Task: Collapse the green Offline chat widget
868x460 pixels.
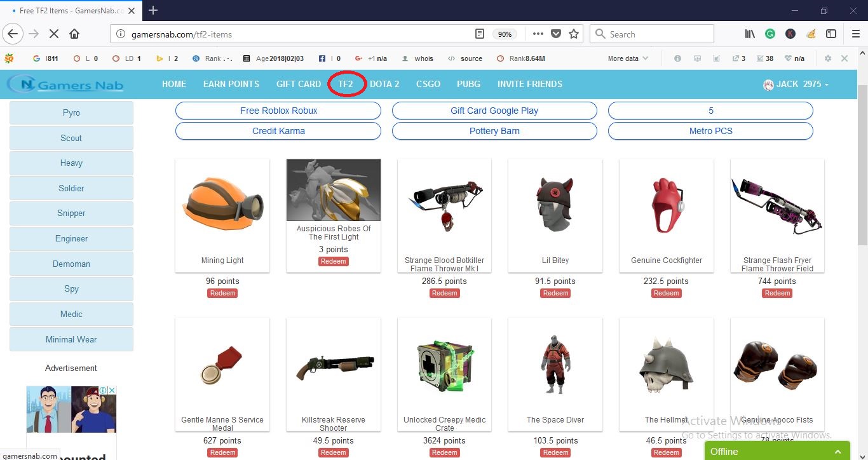Action: 838,451
